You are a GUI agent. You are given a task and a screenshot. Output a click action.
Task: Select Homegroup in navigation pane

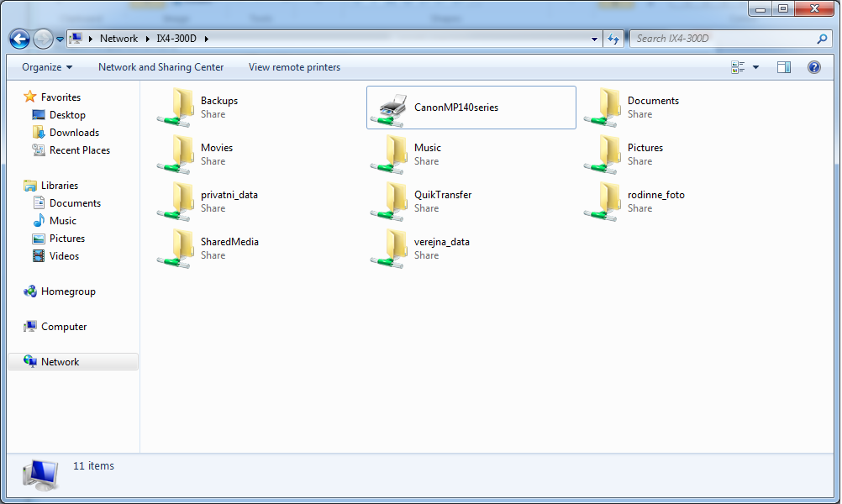[x=68, y=291]
